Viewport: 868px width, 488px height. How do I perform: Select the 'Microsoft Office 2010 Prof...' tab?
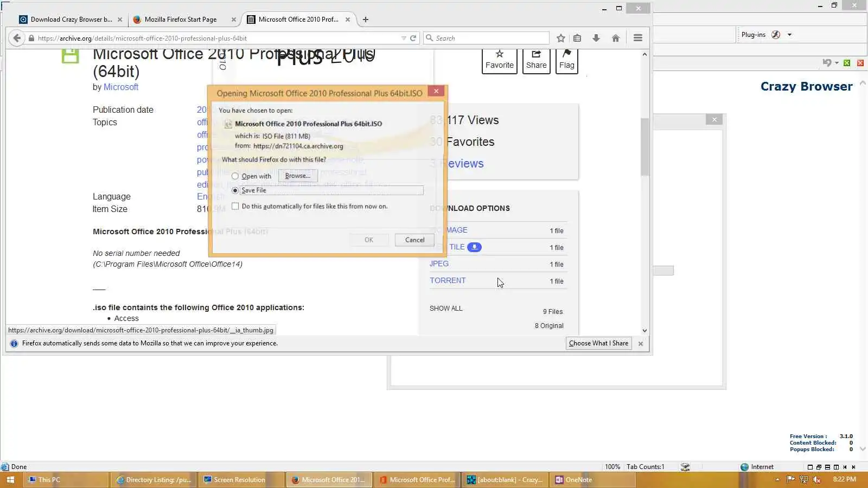point(298,20)
